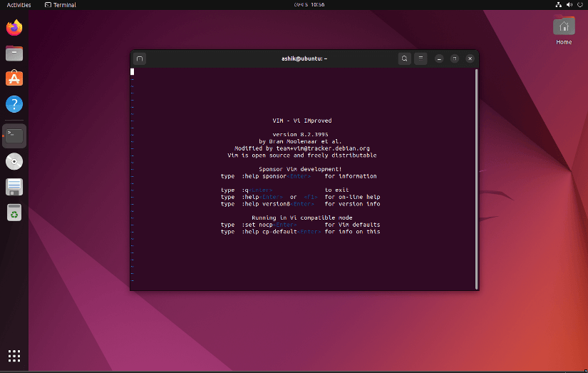Click the 'Sponsor Vim development!' line
The image size is (588, 373).
click(x=300, y=169)
